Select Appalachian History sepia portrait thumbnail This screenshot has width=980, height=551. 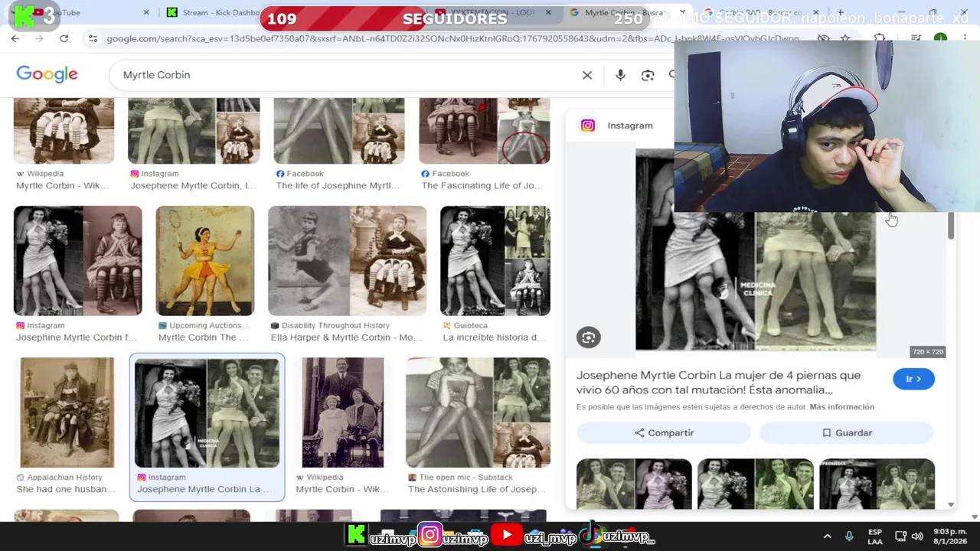click(67, 412)
